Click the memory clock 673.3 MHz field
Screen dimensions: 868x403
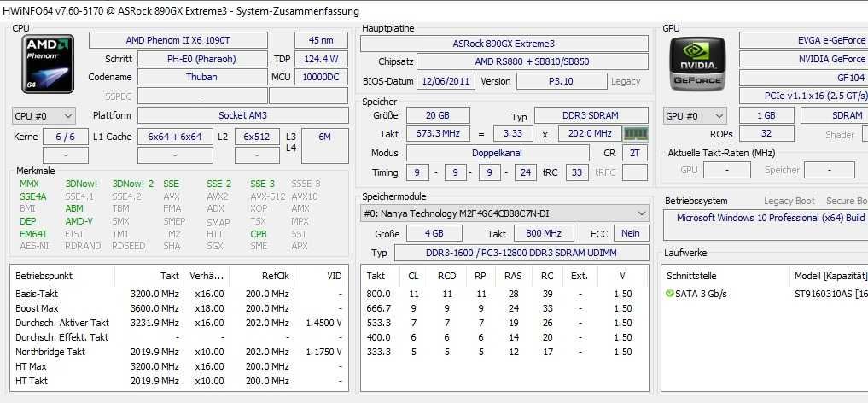[438, 134]
